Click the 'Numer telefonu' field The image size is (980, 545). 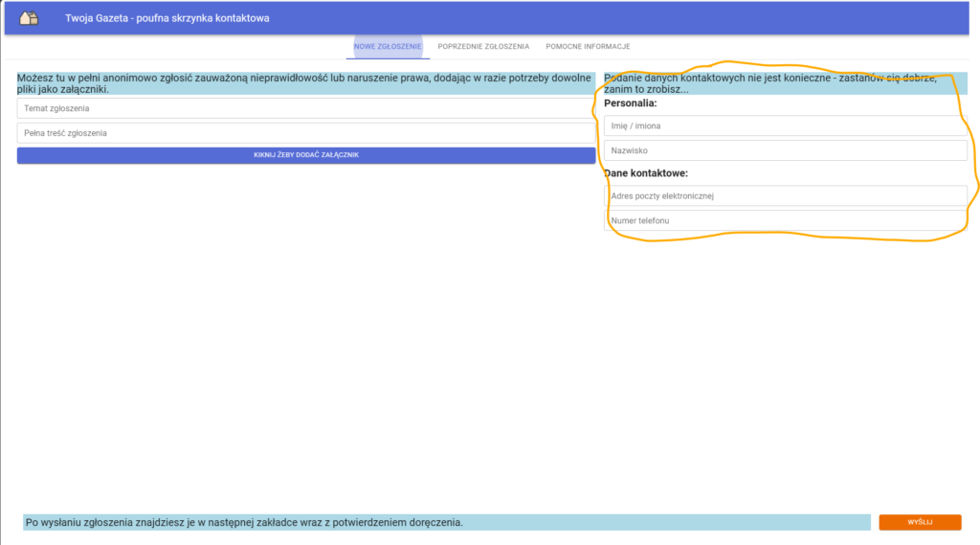pos(785,221)
